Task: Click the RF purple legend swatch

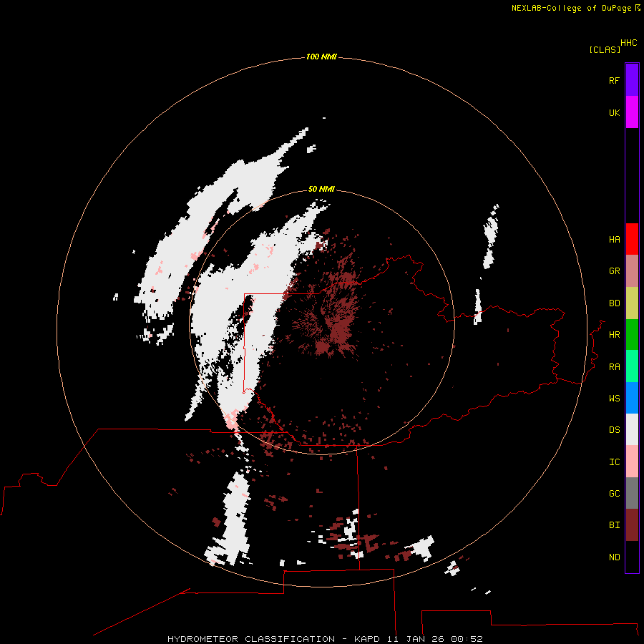Action: (x=632, y=80)
